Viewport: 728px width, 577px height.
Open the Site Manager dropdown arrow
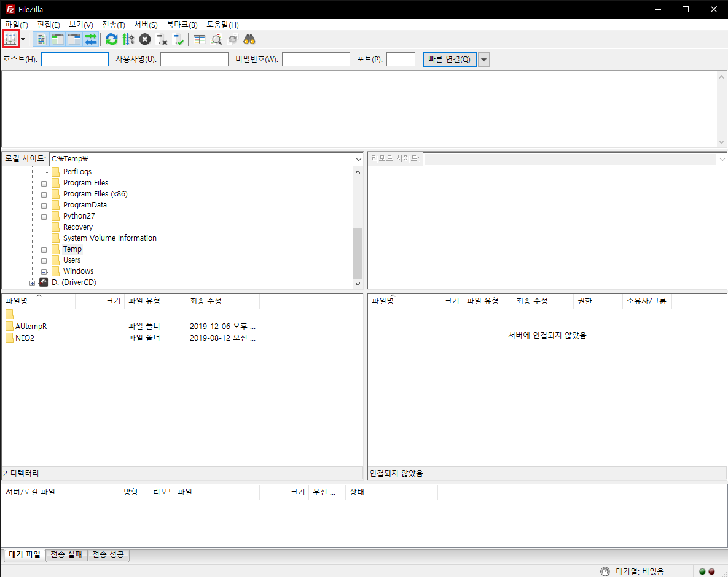coord(23,39)
